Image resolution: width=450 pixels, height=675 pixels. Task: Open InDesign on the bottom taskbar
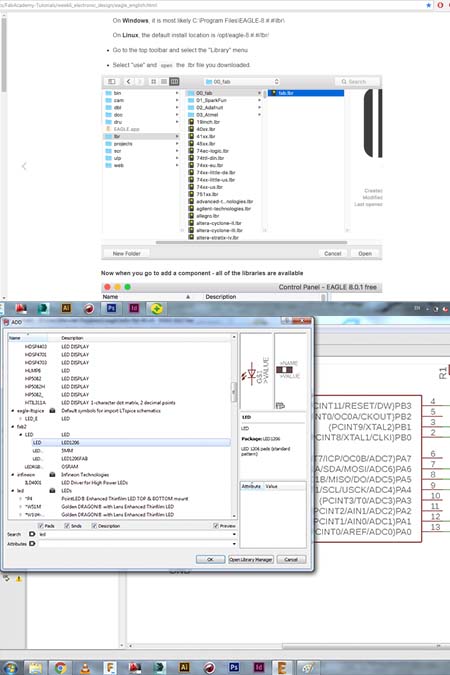click(x=259, y=668)
